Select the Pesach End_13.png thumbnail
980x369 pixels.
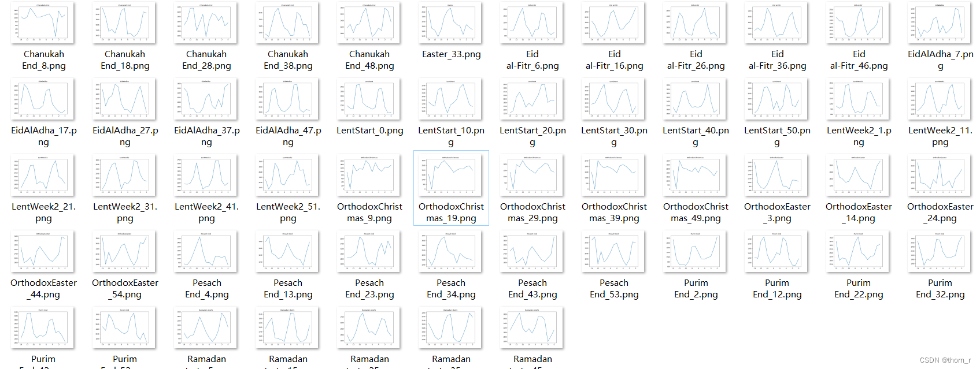[x=287, y=252]
